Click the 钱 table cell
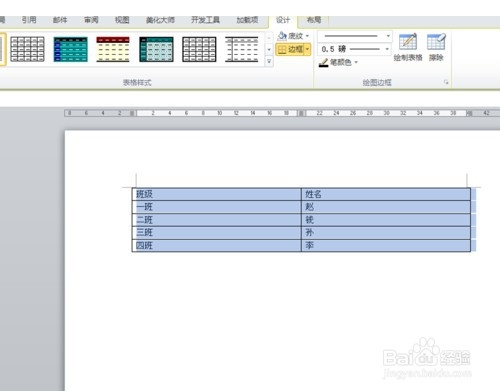 (386, 220)
